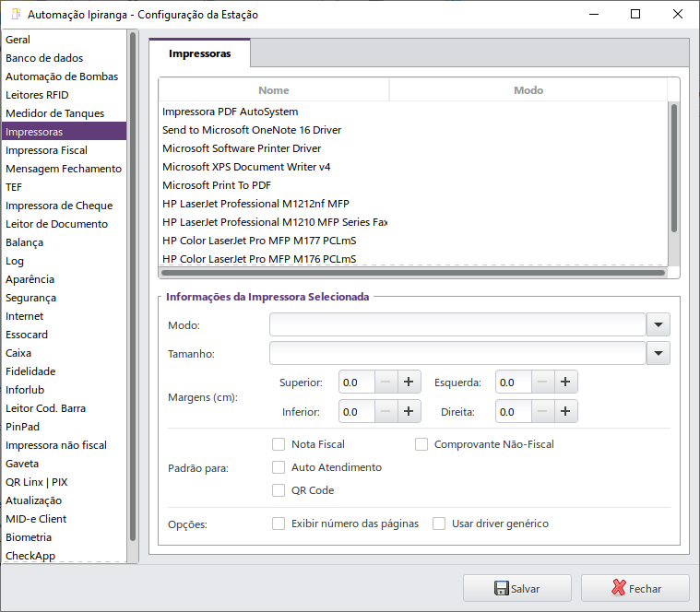Sort printers by Nome column header

(x=274, y=90)
